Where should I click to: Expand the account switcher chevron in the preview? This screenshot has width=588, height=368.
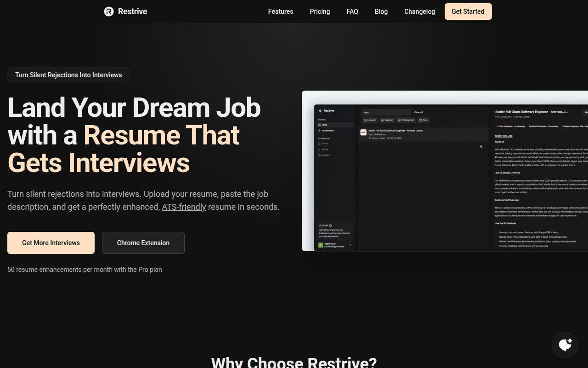click(350, 245)
